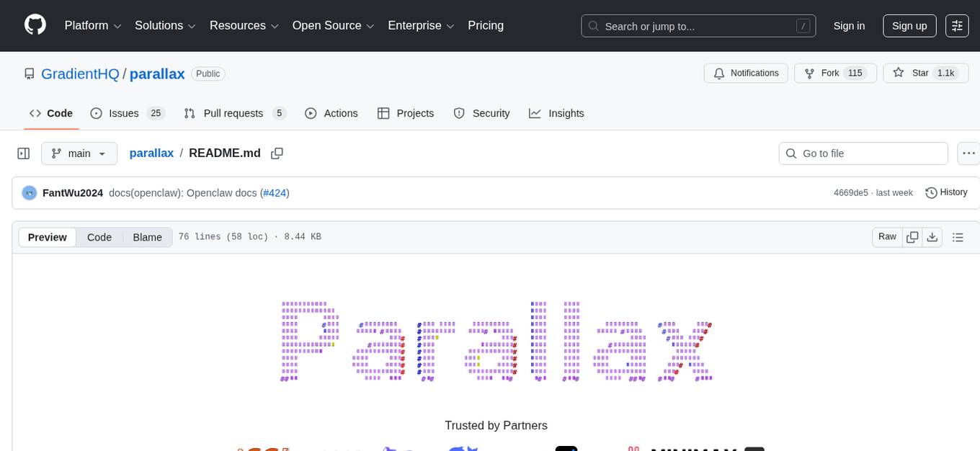
Task: Download the raw README file
Action: [932, 237]
